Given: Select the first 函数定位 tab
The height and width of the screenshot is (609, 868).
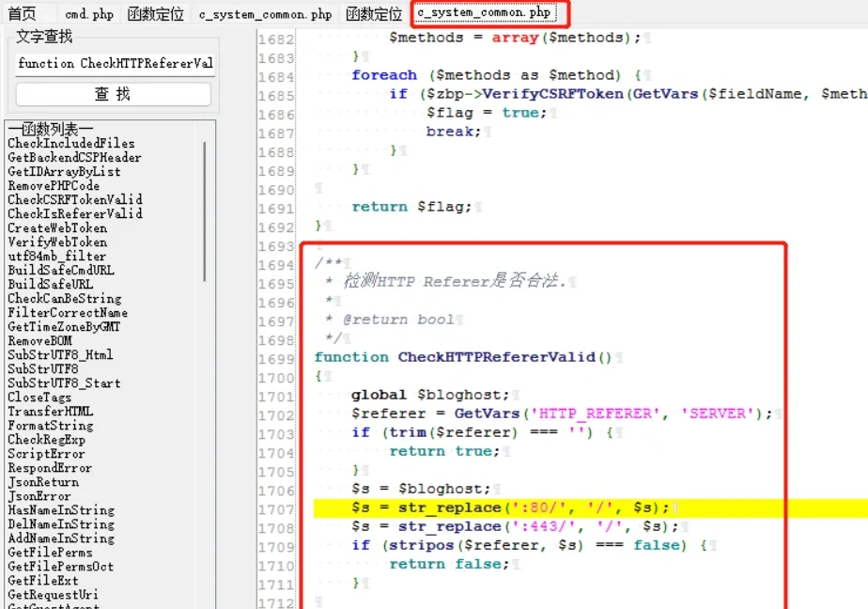Looking at the screenshot, I should (x=156, y=14).
